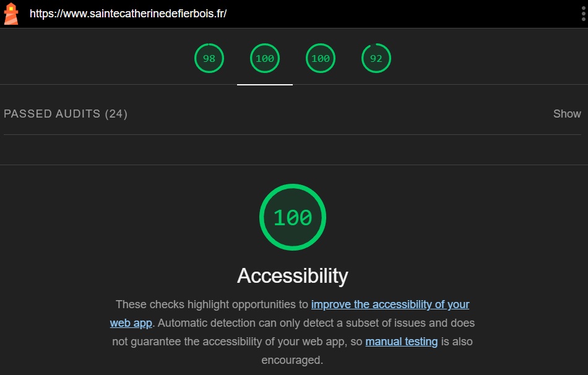
Task: Select the SEO gauge showing 92
Action: click(376, 58)
